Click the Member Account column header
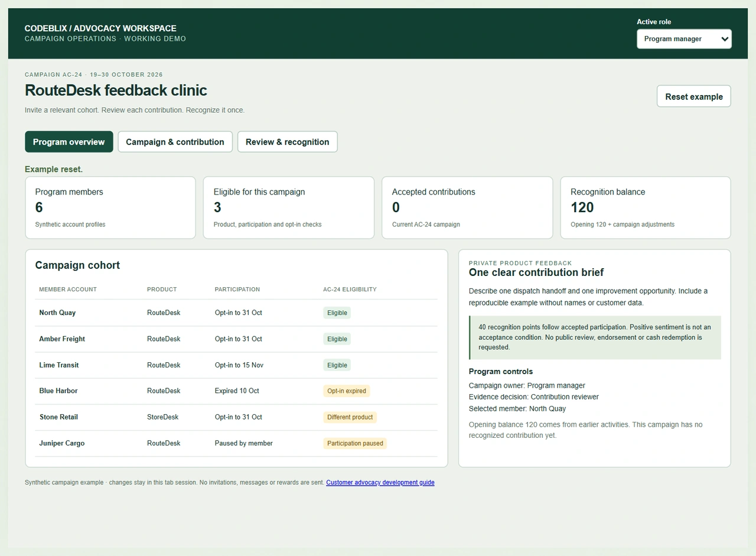 [68, 290]
